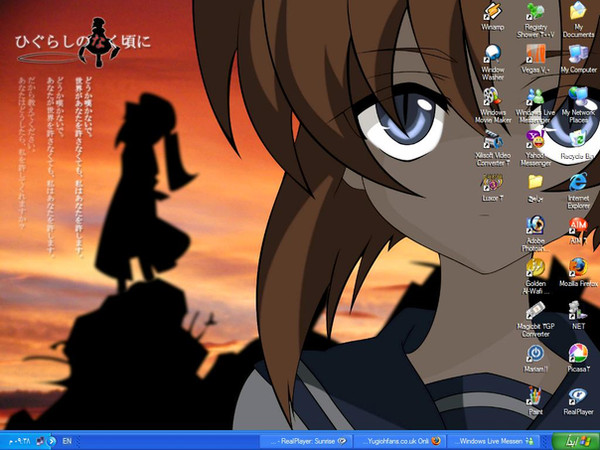
Task: Click the system tray icon beside the arrow
Action: (41, 441)
